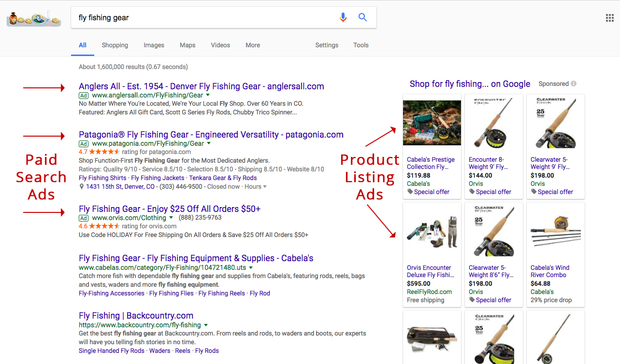Click the Ad badge on the orvis.com result

pos(84,218)
